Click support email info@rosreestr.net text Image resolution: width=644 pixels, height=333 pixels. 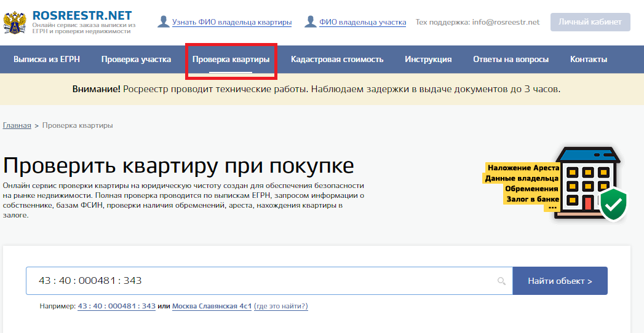pos(506,22)
